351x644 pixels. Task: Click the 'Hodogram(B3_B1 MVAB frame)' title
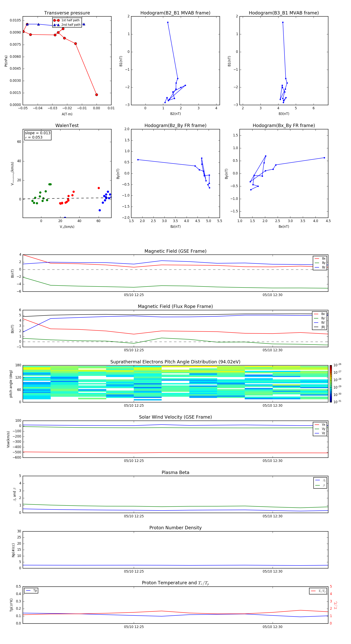pos(284,13)
